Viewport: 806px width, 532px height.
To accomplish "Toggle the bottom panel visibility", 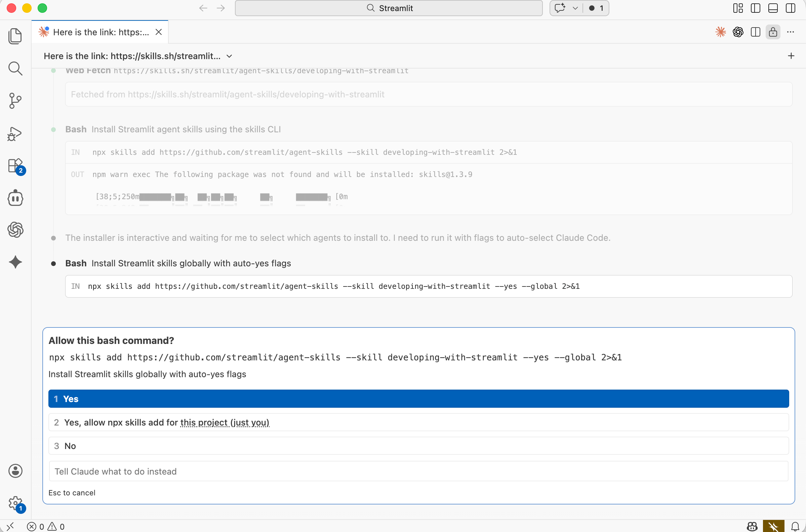I will point(773,8).
